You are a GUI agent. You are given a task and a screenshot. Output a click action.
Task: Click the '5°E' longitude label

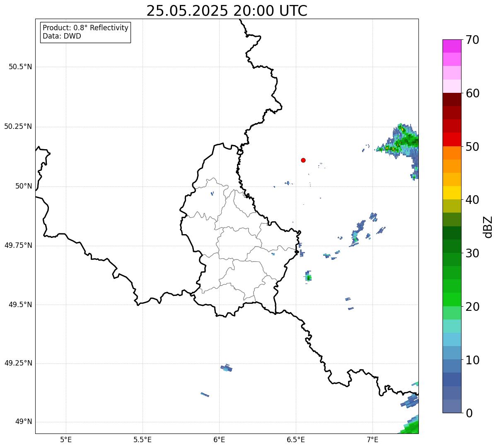(66, 440)
